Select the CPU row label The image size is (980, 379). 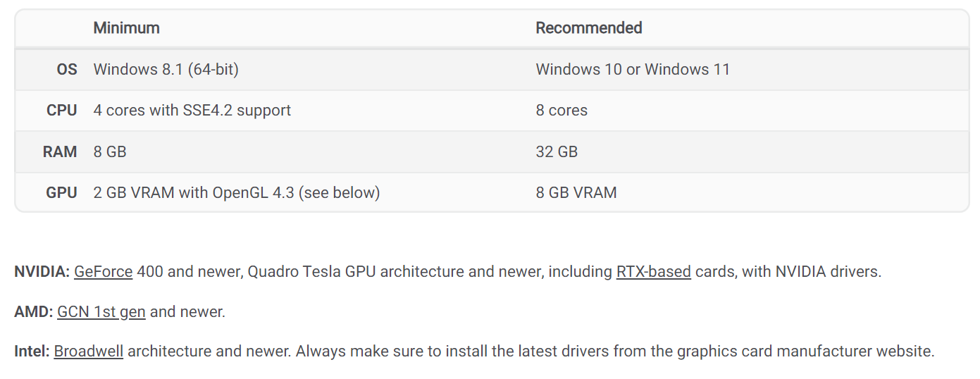[x=61, y=111]
